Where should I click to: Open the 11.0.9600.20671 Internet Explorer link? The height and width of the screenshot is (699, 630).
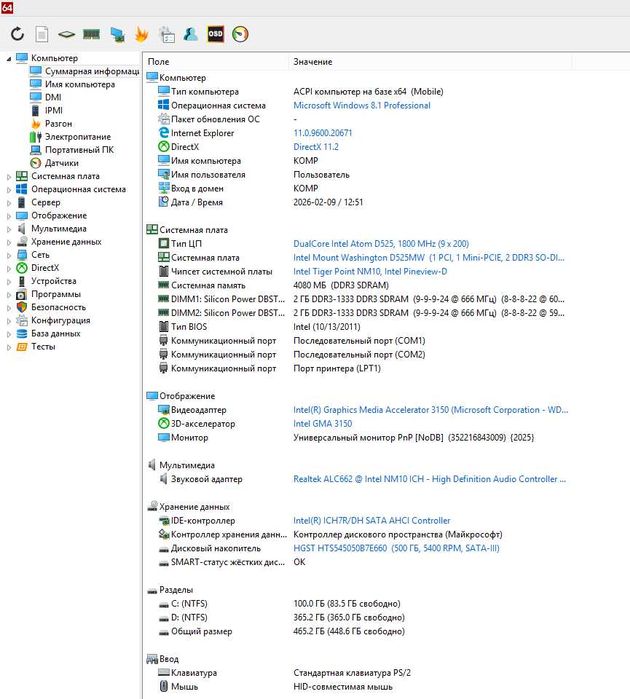click(322, 133)
